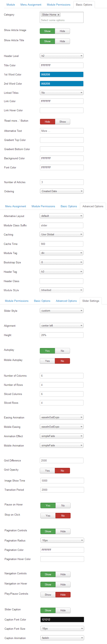Screen dimensions: 107x644
Task: Open the Menu Assignment tab at top
Action: click(x=31, y=5)
